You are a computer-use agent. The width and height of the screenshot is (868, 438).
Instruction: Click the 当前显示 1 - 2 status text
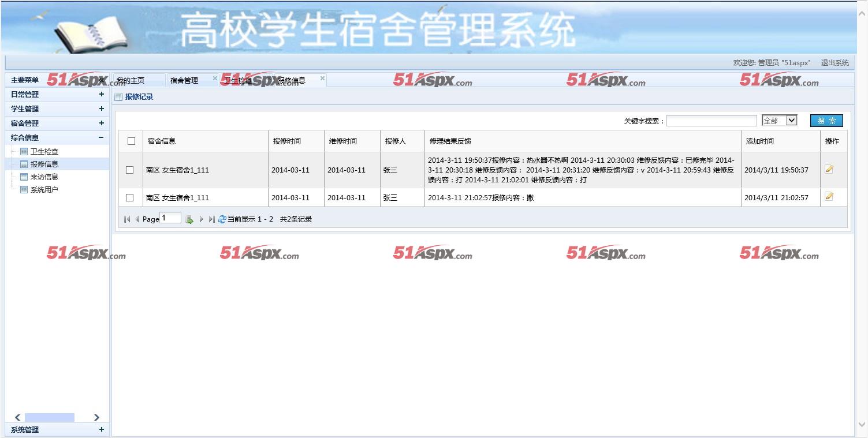point(250,219)
